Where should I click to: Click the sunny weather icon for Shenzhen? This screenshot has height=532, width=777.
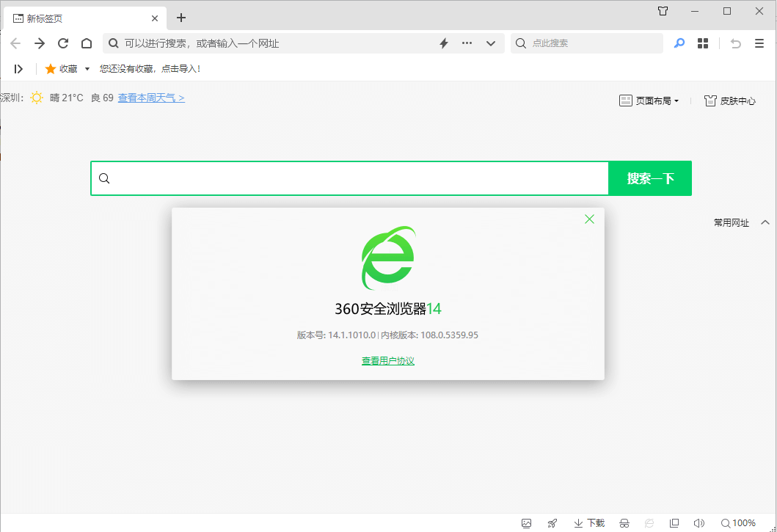[x=37, y=97]
